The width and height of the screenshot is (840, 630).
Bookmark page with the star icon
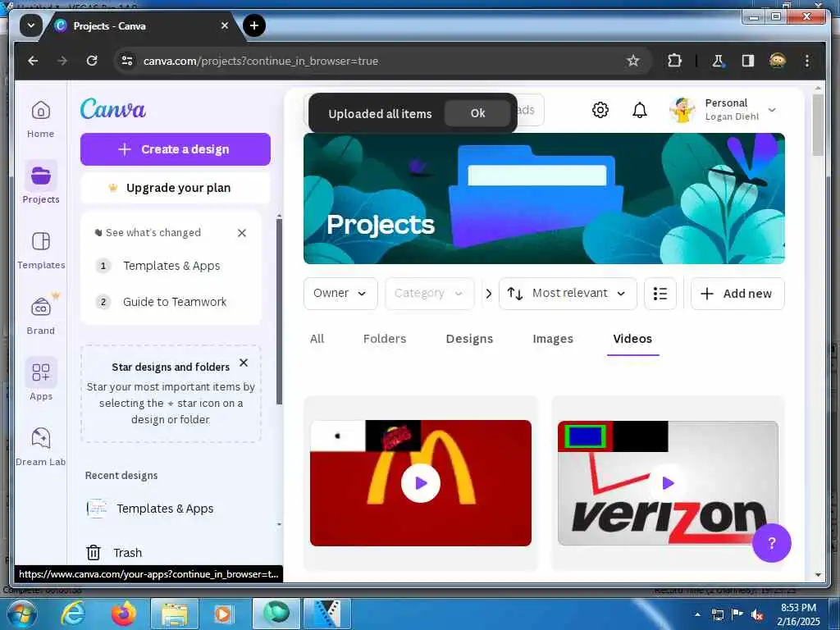tap(633, 61)
